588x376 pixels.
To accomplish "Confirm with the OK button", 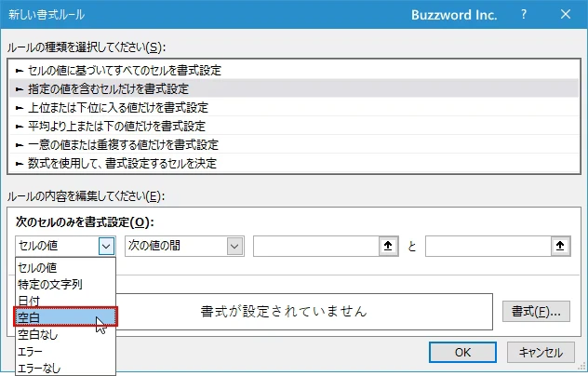I will (x=462, y=353).
